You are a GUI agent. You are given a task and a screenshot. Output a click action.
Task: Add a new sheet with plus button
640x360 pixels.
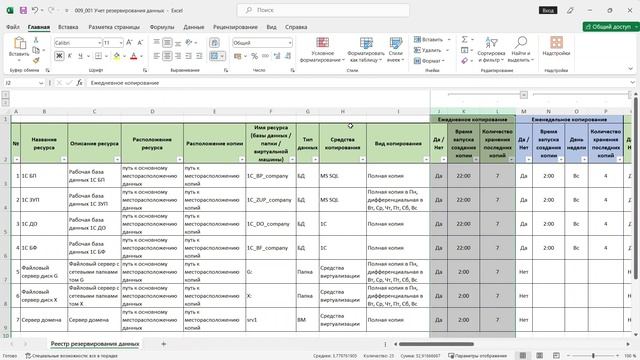point(164,344)
